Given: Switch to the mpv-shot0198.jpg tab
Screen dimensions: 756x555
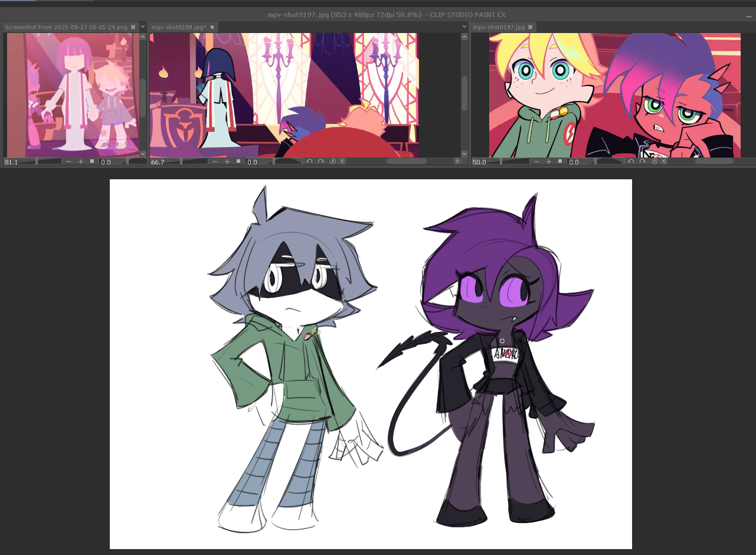Looking at the screenshot, I should coord(178,27).
